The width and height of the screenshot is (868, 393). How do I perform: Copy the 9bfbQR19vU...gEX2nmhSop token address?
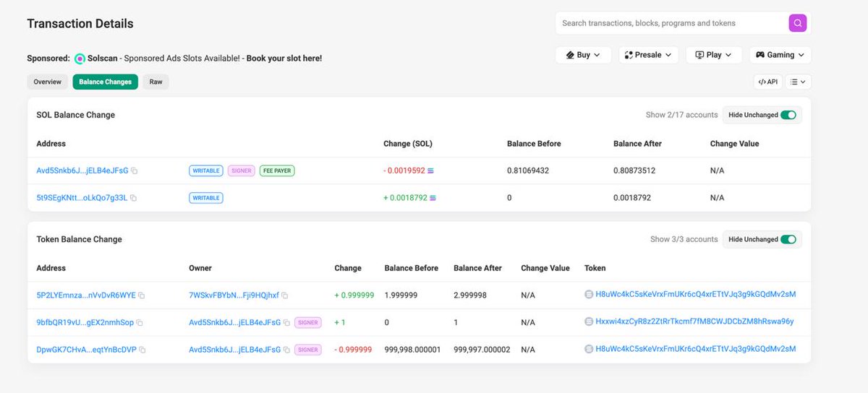coord(140,323)
